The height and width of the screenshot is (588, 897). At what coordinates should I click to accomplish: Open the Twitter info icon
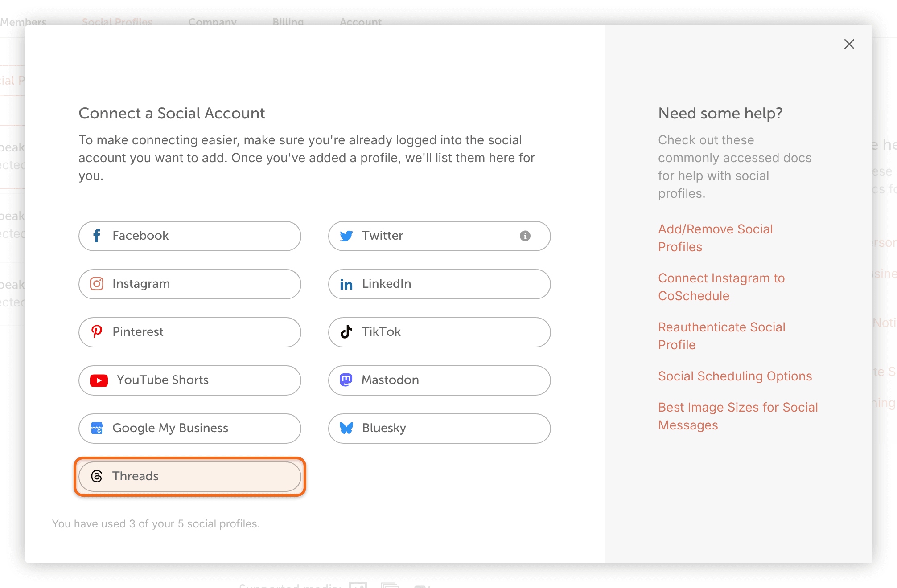click(x=525, y=236)
